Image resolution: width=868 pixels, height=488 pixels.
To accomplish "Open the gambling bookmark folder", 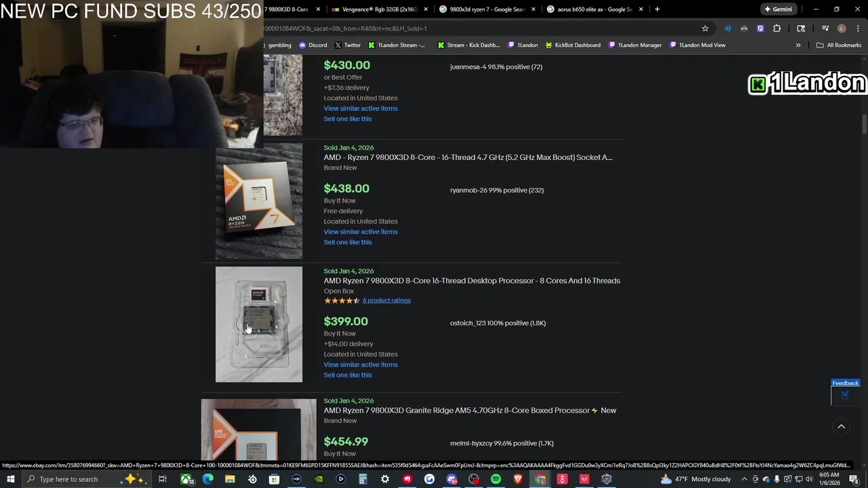I will [x=278, y=45].
